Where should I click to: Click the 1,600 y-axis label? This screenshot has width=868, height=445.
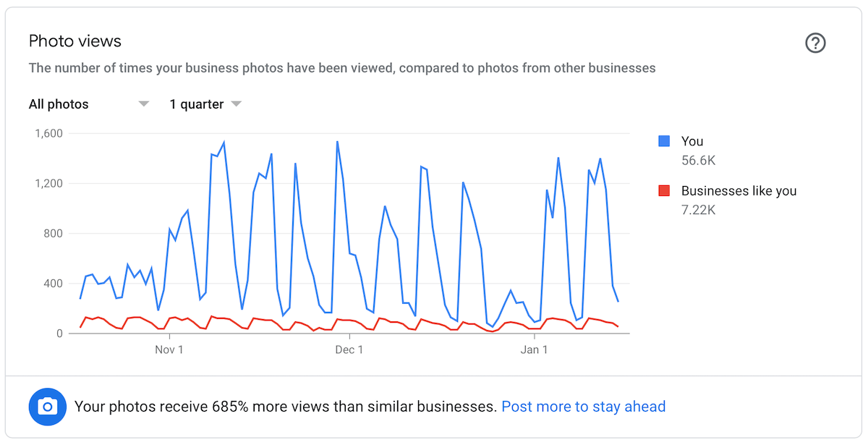(x=49, y=133)
